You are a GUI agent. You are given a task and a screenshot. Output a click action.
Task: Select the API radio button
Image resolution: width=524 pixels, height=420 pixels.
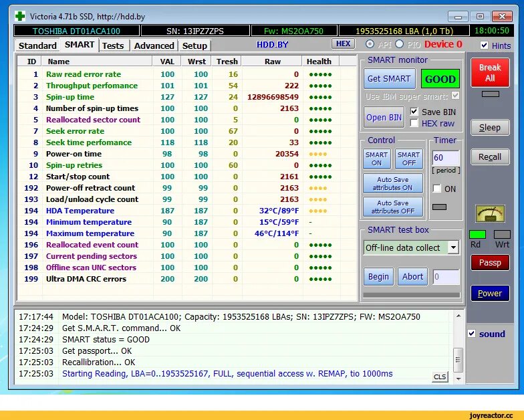pyautogui.click(x=370, y=44)
